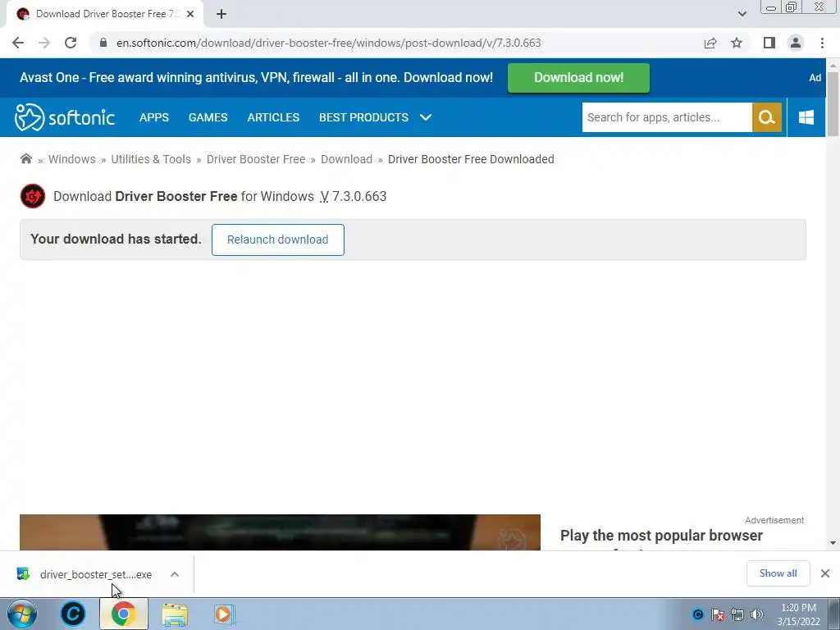This screenshot has width=840, height=630.
Task: Click the volume speaker tray icon
Action: tap(757, 614)
